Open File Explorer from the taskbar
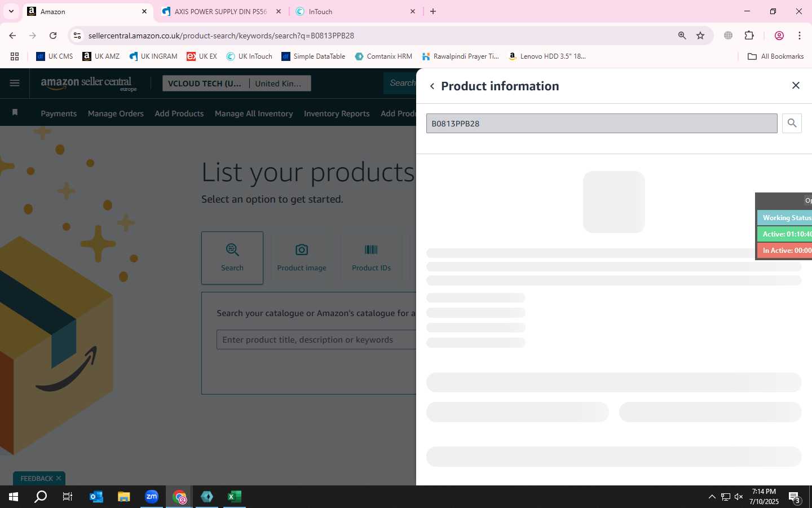The width and height of the screenshot is (812, 508). point(123,497)
